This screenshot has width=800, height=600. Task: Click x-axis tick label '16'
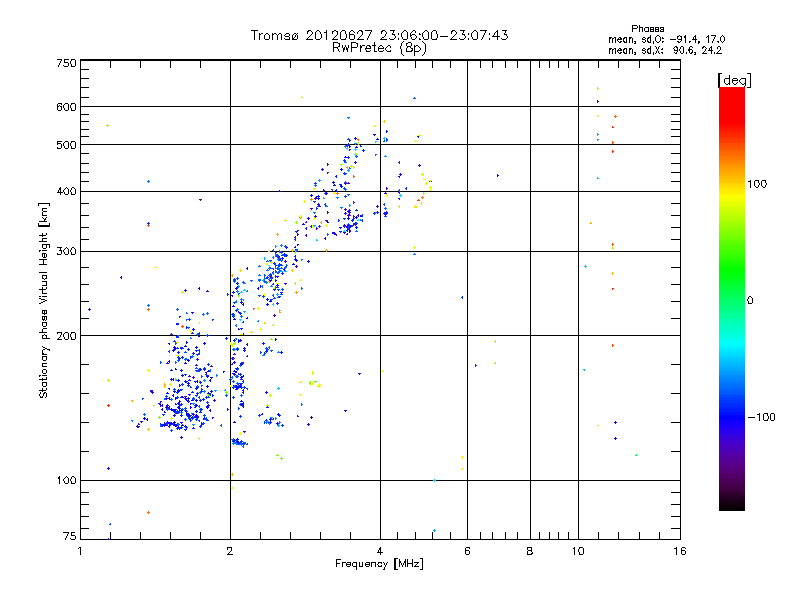tap(680, 551)
